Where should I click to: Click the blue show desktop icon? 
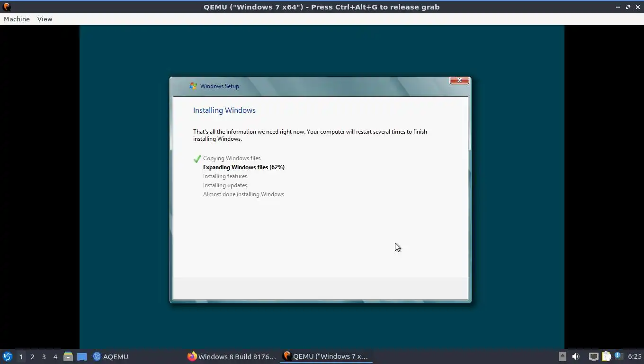[82, 356]
